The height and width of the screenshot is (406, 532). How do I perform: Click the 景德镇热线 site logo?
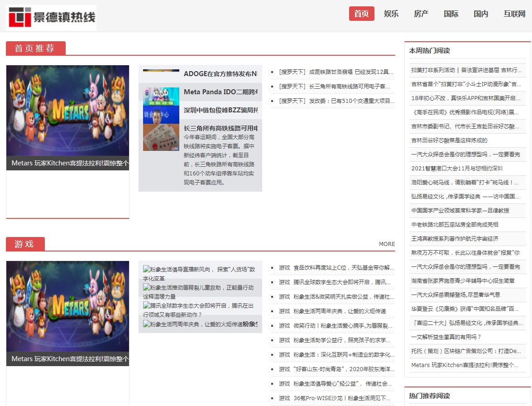51,17
